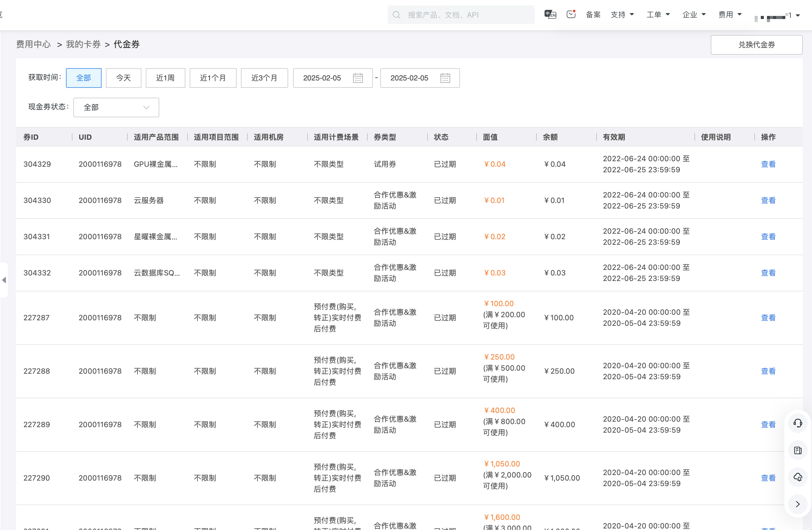Screen dimensions: 812x530
Task: Click 查看 for voucher 304329
Action: (768, 164)
